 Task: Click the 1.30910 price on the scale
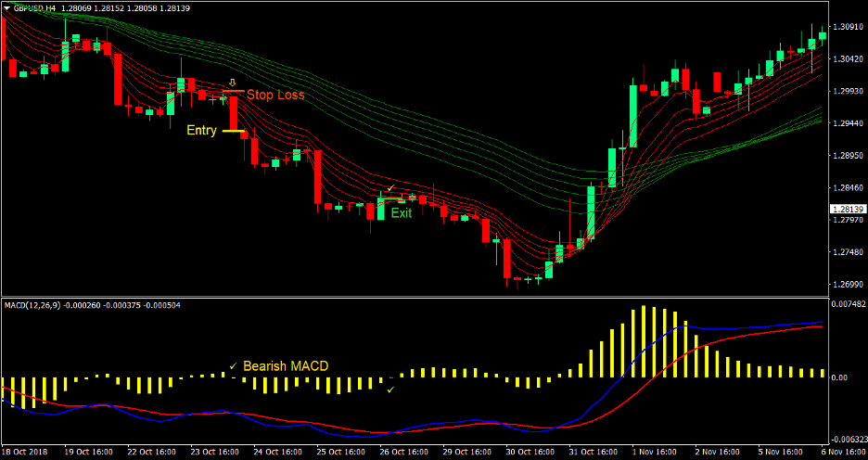(849, 27)
